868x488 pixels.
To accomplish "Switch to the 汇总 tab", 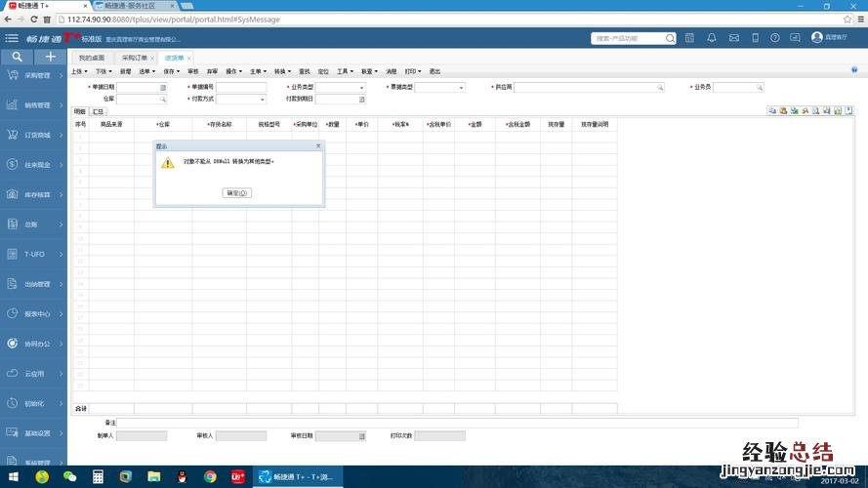I will [x=98, y=112].
